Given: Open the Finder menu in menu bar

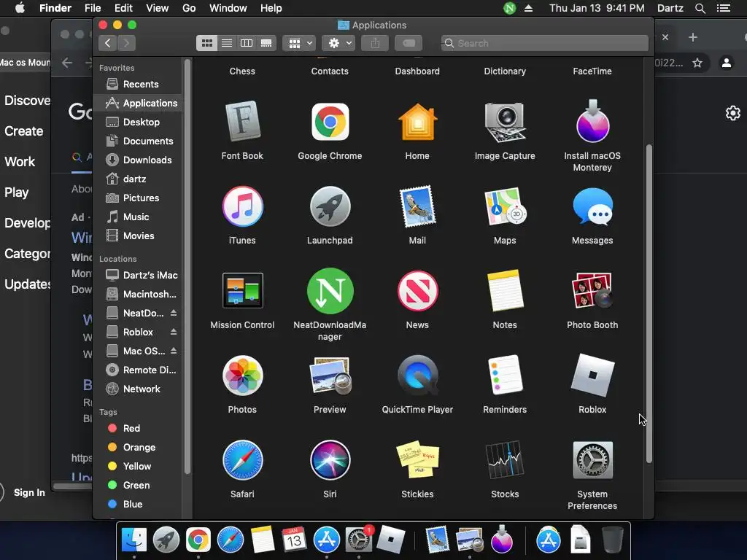Looking at the screenshot, I should click(x=55, y=8).
